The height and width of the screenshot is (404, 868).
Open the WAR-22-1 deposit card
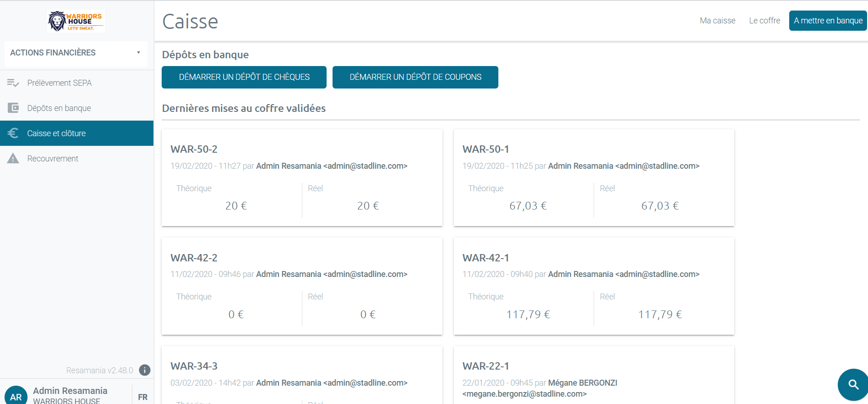[x=594, y=375]
